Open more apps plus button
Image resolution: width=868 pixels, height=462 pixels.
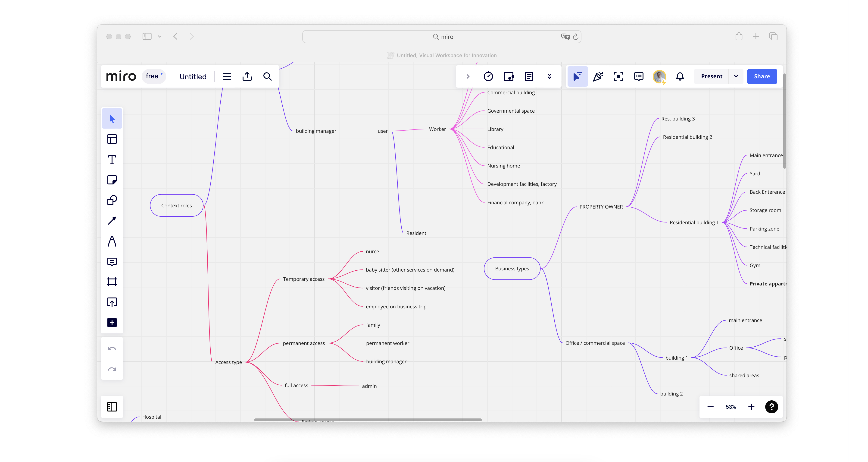(112, 322)
